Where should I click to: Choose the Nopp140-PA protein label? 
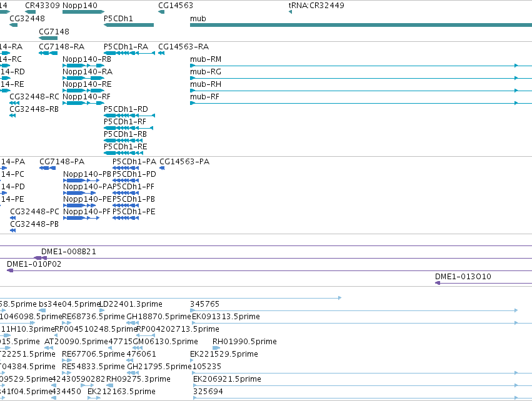[88, 187]
